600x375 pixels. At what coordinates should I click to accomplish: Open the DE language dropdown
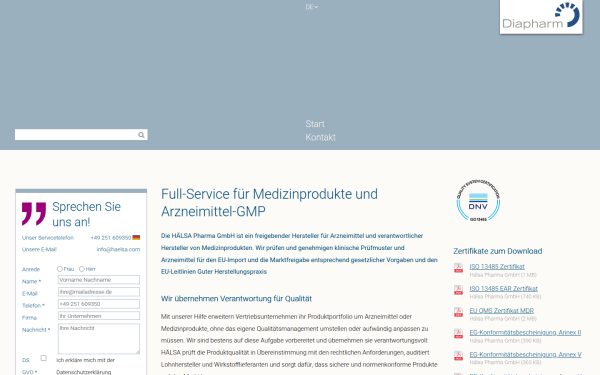(x=312, y=7)
